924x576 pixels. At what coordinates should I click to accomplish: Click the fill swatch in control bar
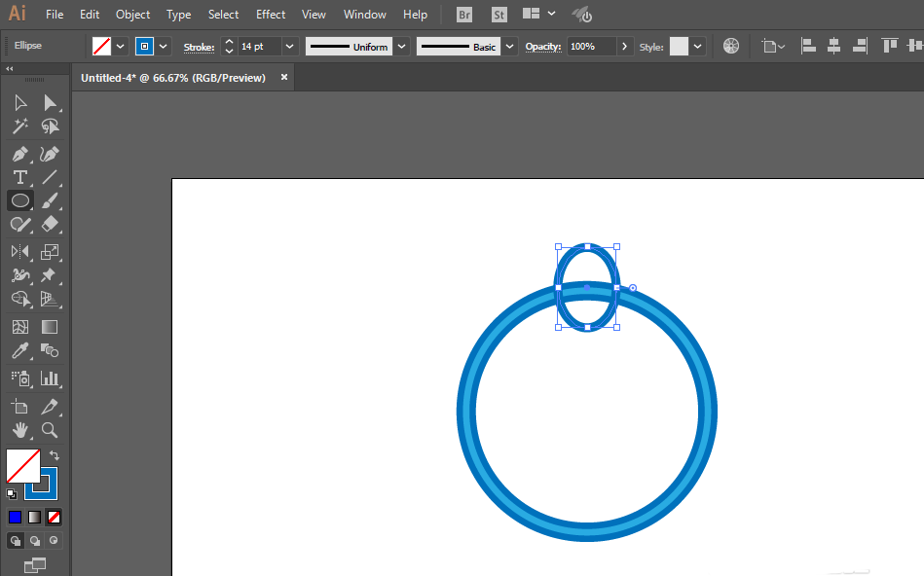[101, 47]
